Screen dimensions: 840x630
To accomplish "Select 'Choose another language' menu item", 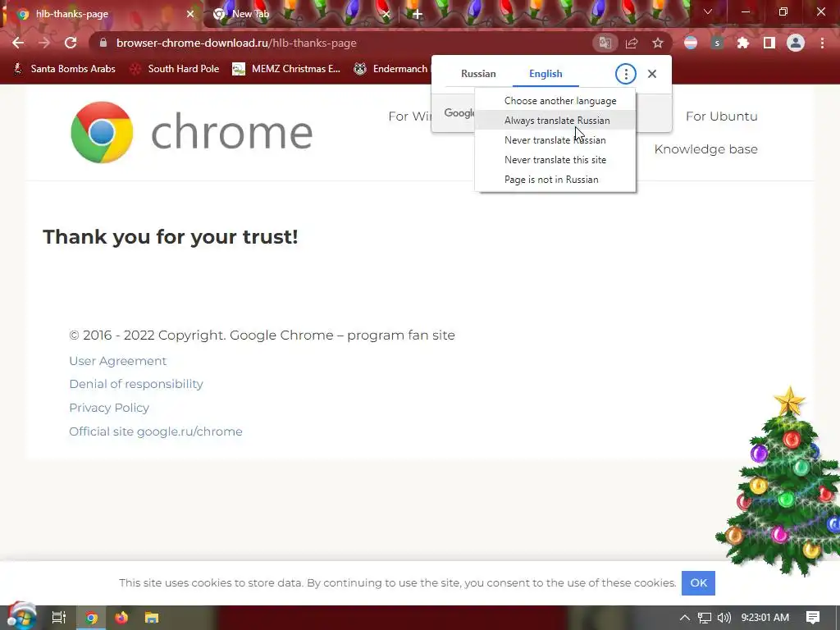I will [555, 101].
